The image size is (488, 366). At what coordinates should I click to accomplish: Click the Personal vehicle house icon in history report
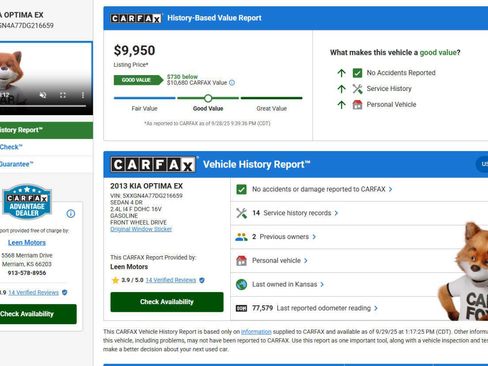click(241, 261)
